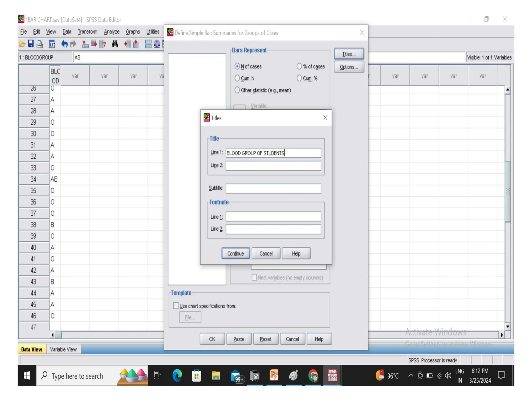This screenshot has height=399, width=532.
Task: Click the Find binoculars icon
Action: tap(115, 44)
